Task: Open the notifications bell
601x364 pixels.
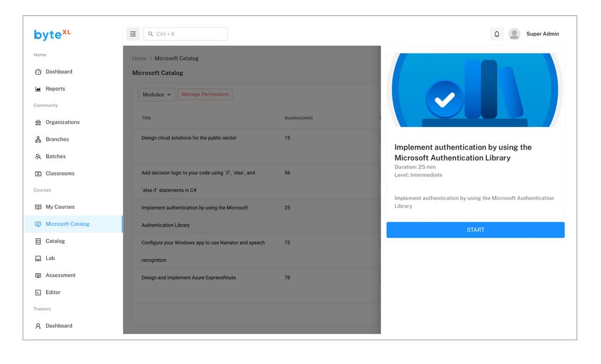Action: pos(496,34)
